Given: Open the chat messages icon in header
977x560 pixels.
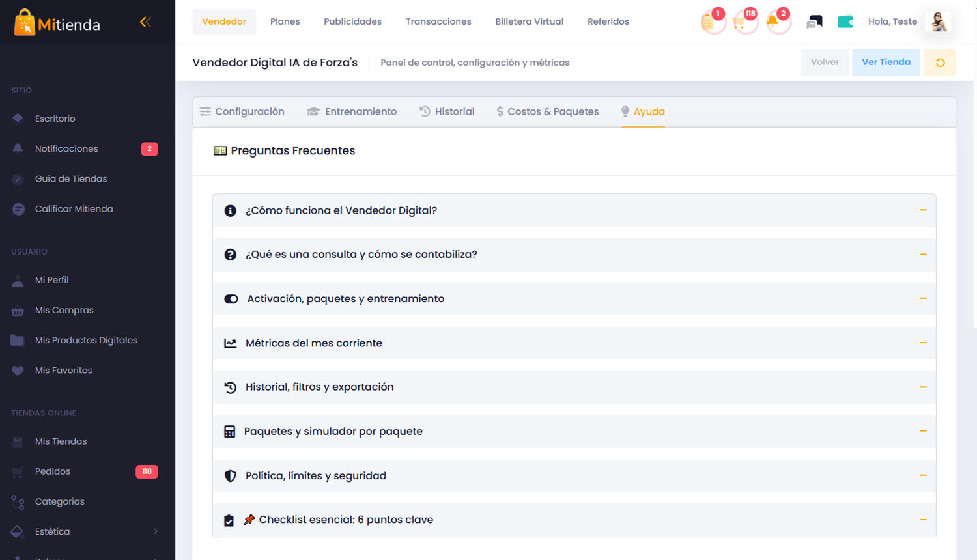Looking at the screenshot, I should (814, 22).
